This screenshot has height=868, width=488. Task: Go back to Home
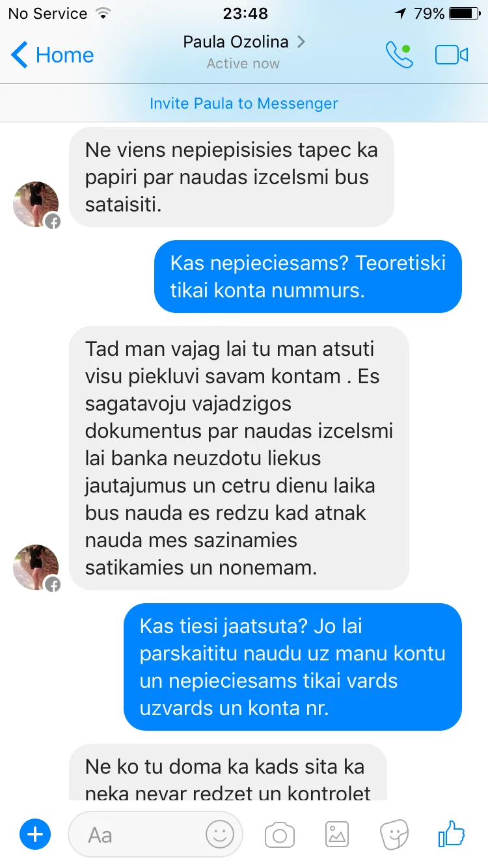pyautogui.click(x=53, y=55)
